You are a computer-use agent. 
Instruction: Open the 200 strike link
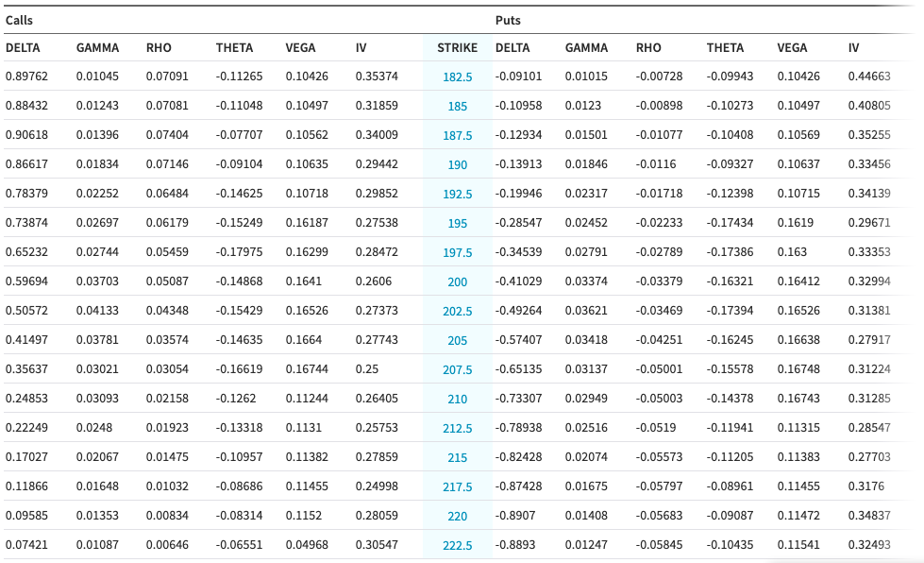458,281
